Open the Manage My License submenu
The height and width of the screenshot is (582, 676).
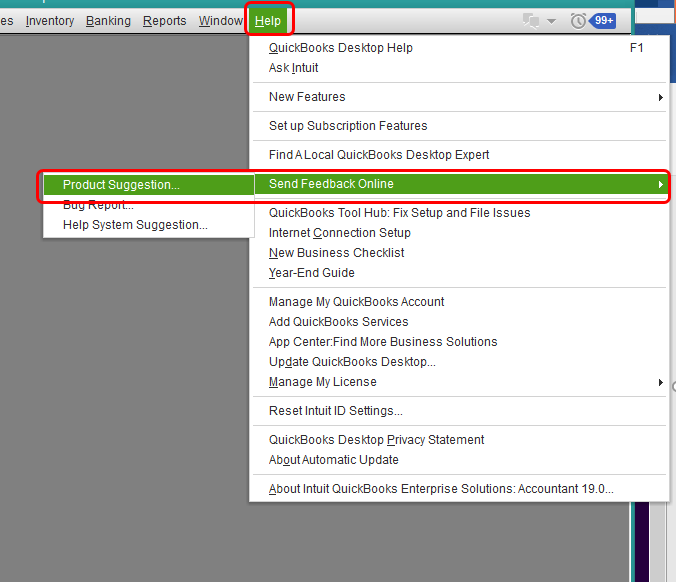click(x=460, y=382)
